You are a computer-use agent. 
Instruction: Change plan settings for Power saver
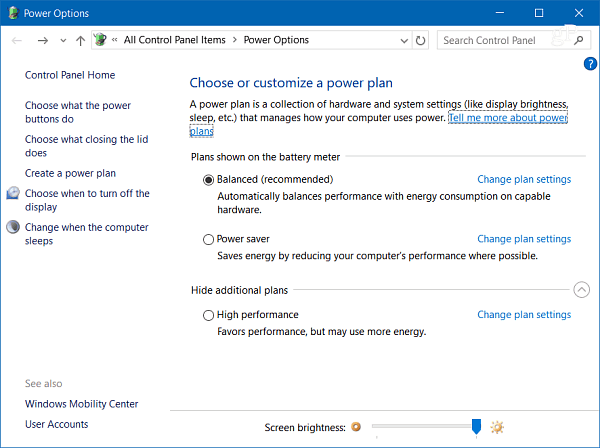[x=524, y=239]
